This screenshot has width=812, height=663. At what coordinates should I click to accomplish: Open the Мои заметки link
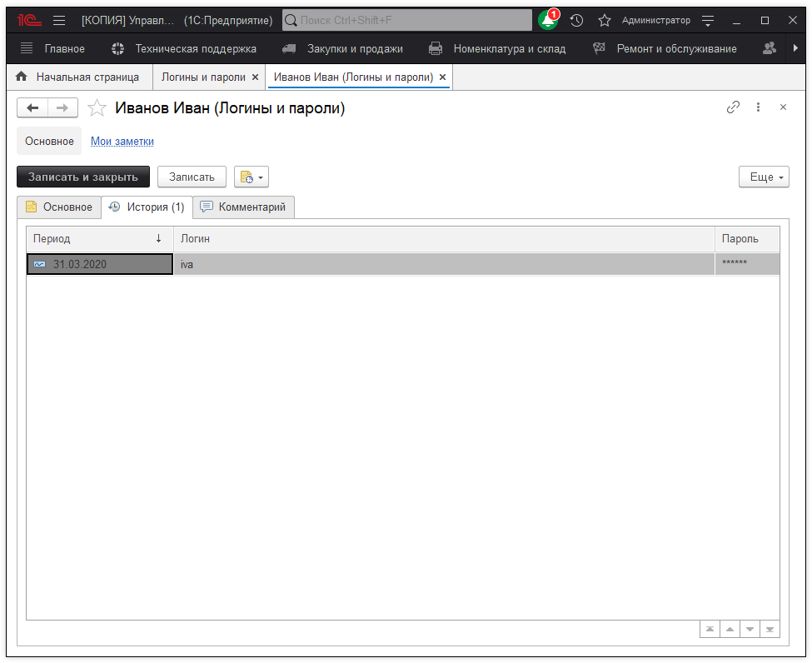pos(122,142)
